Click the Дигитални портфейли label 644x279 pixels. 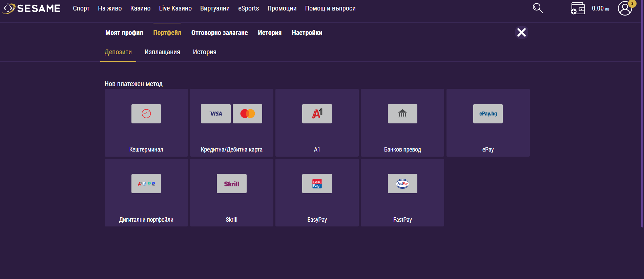pyautogui.click(x=146, y=220)
